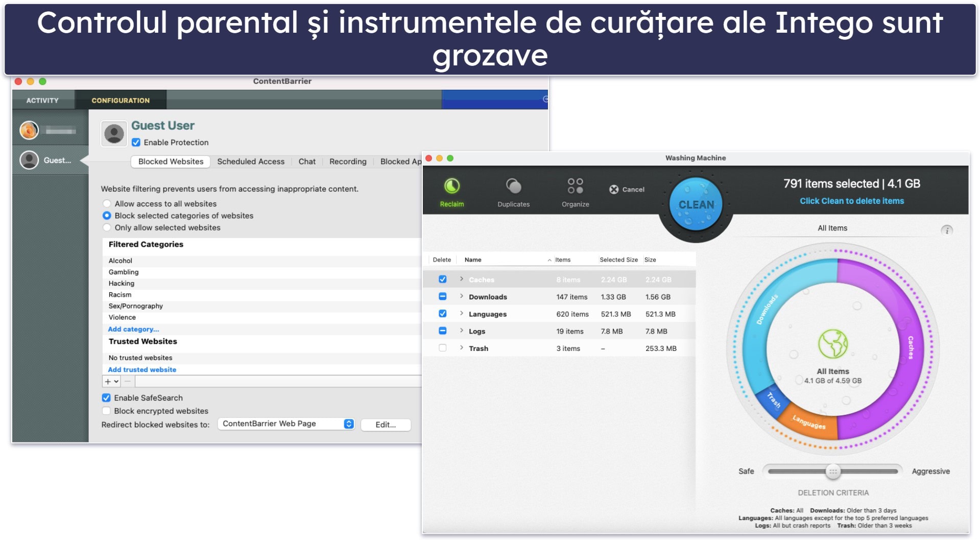Click the Add trusted website link
This screenshot has width=980, height=540.
(x=142, y=369)
